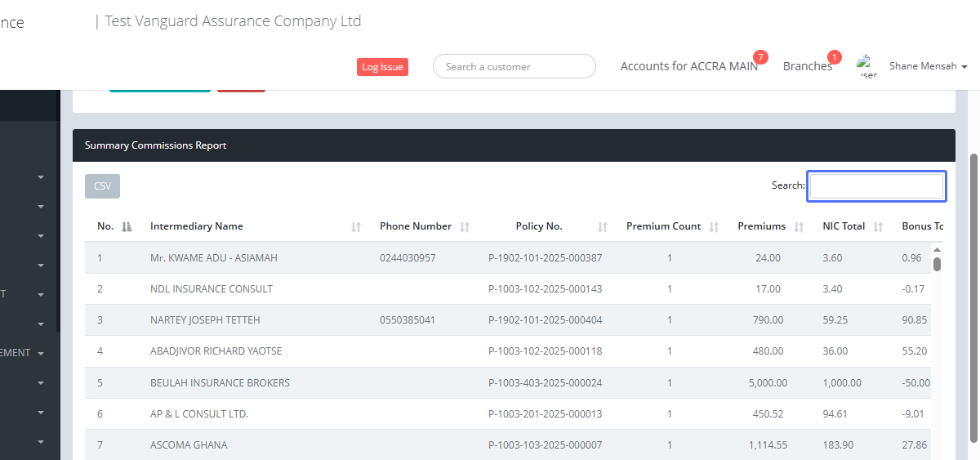Viewport: 980px width, 460px height.
Task: Click sort arrows next to Premiums header
Action: [x=799, y=227]
